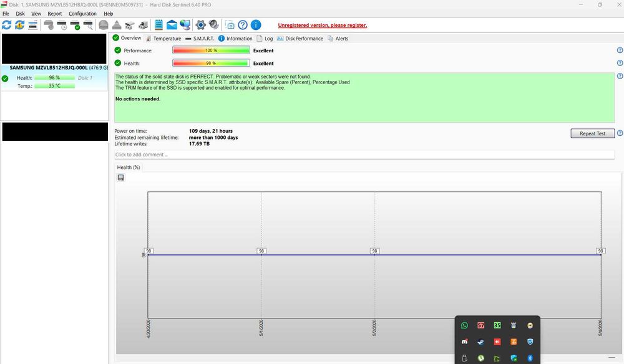Open the gear configuration icon
Viewport: 624px width, 364px height.
pos(200,25)
